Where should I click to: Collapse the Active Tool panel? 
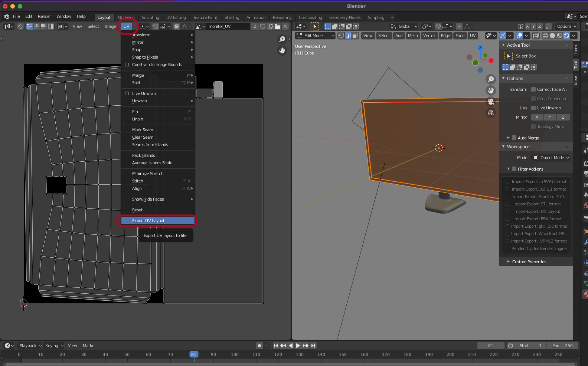pos(504,45)
